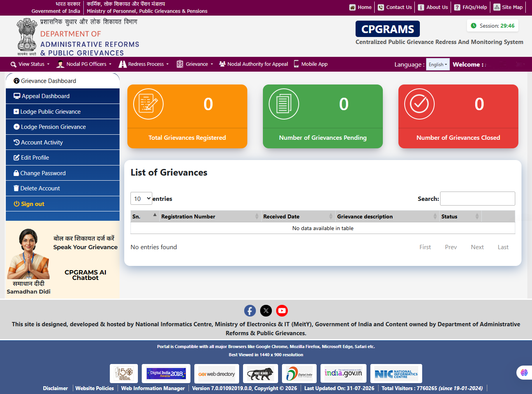Open Account Activity

[63, 142]
